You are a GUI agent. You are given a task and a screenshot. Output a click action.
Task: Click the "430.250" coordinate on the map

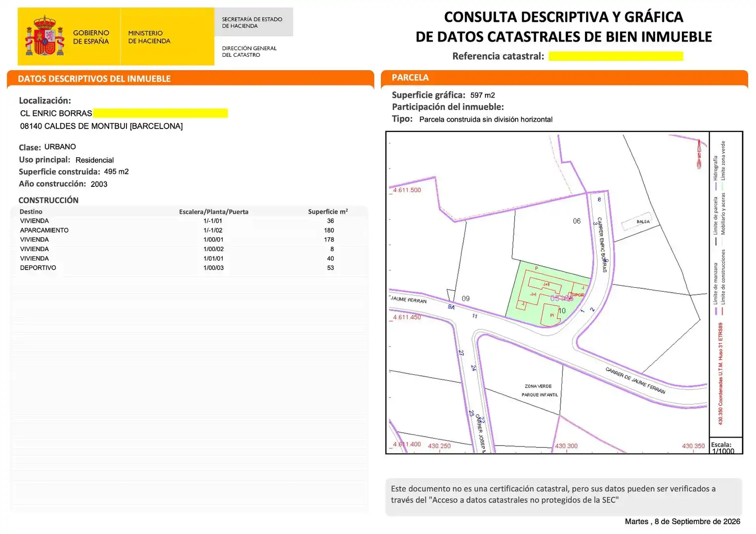[439, 446]
